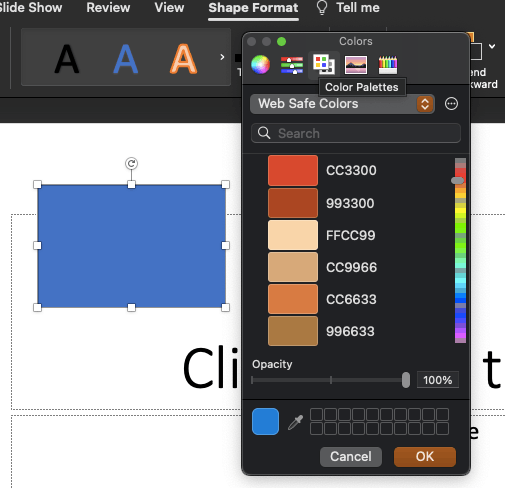Screen dimensions: 505x488
Task: Select the FFCC99 peach swatch
Action: (x=293, y=235)
